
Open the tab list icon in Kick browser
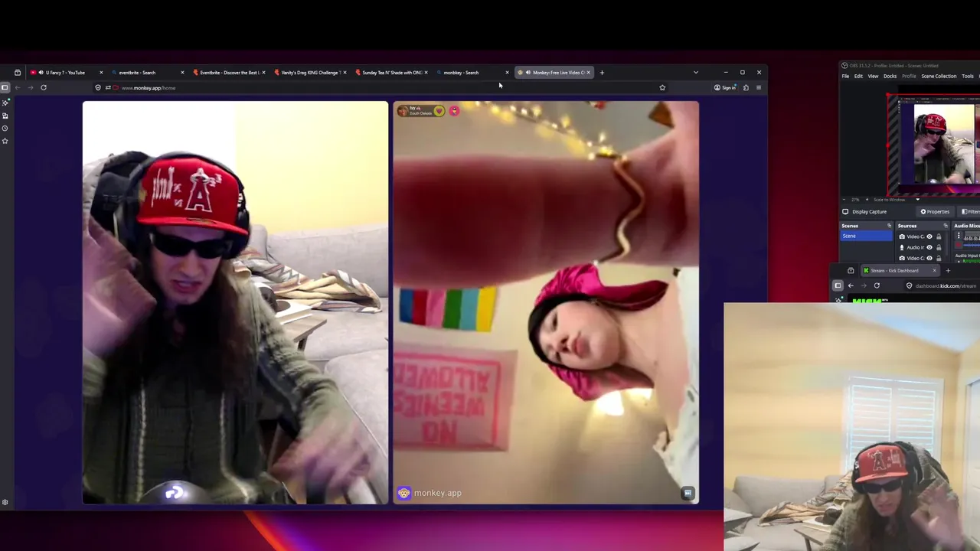pos(851,271)
